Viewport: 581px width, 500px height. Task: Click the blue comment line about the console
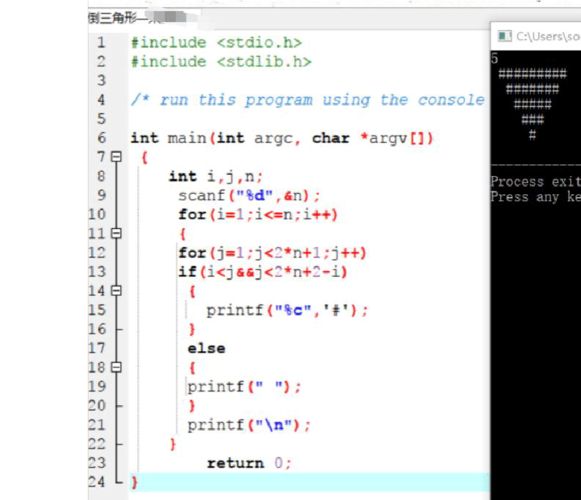308,100
